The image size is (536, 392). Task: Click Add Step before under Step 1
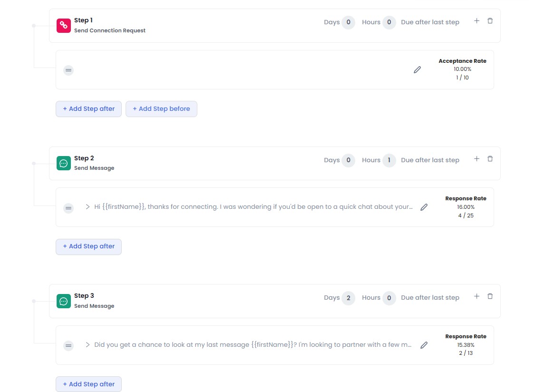(x=161, y=108)
